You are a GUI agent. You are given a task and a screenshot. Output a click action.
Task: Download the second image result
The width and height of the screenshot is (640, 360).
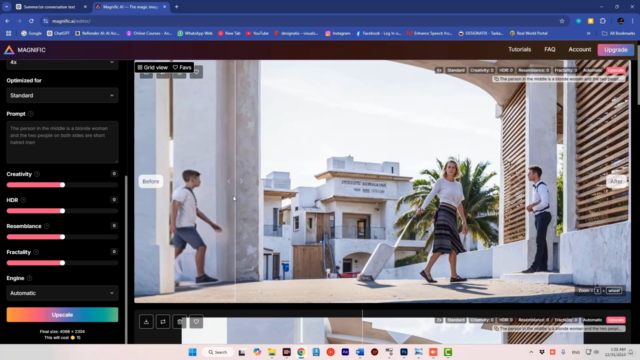(146, 322)
